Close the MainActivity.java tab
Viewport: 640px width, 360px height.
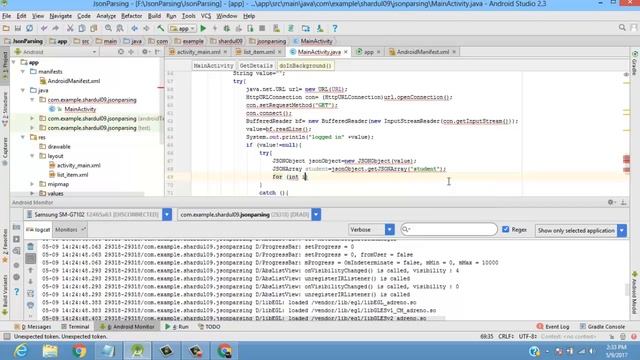click(346, 52)
